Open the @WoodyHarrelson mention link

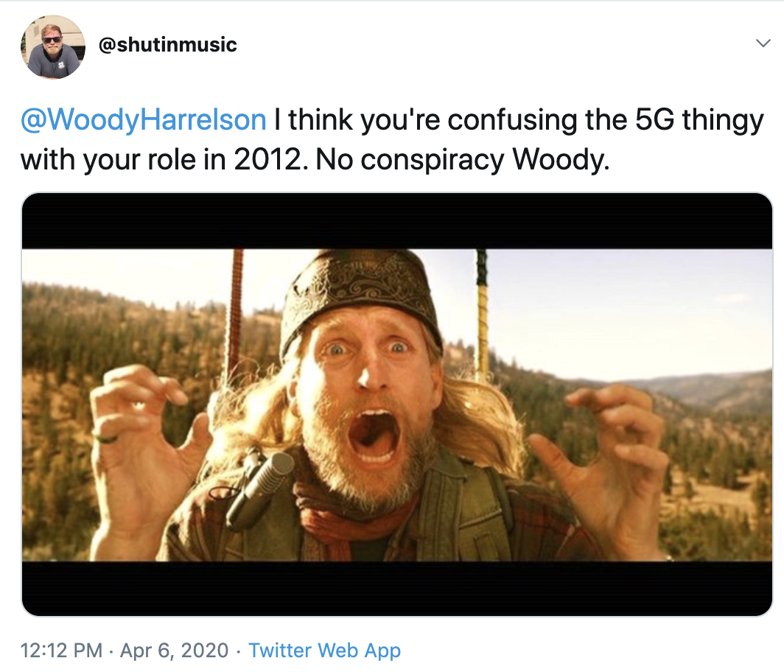tap(144, 119)
